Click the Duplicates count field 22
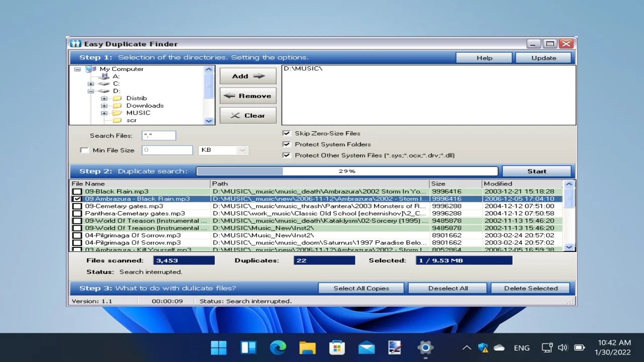The width and height of the screenshot is (644, 362). pyautogui.click(x=325, y=260)
